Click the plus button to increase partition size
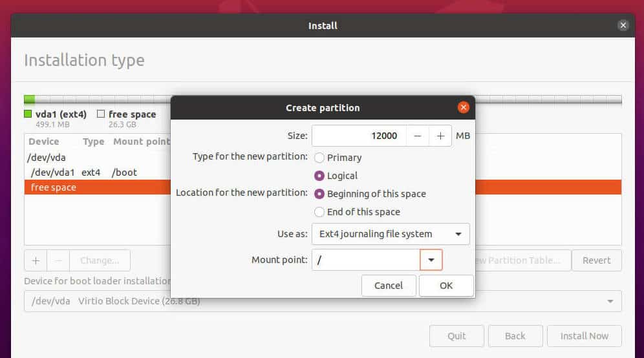 pyautogui.click(x=440, y=136)
